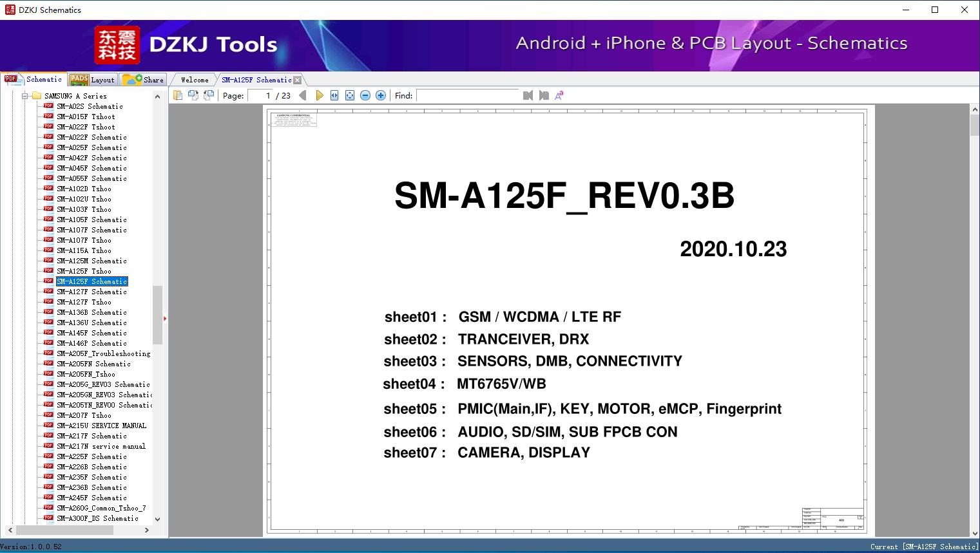Click the DZKJ Schematics title bar icon

pyautogui.click(x=10, y=10)
